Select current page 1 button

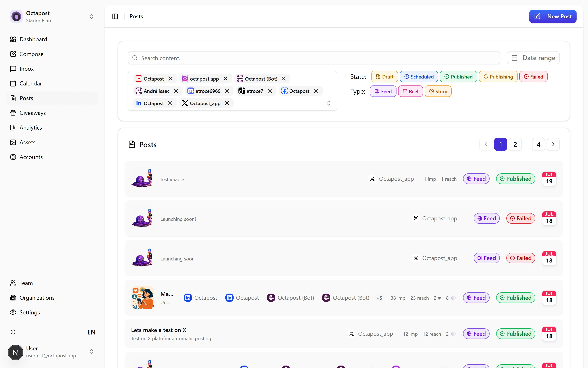click(501, 144)
